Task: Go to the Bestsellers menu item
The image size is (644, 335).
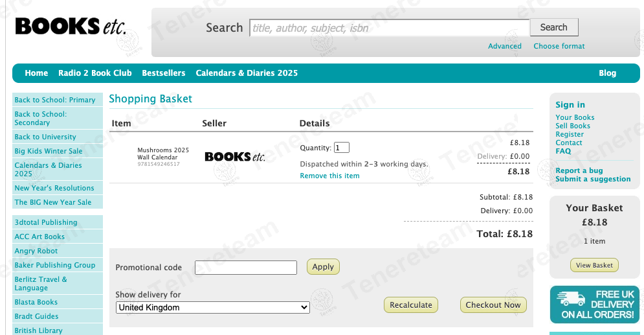Action: [x=164, y=73]
